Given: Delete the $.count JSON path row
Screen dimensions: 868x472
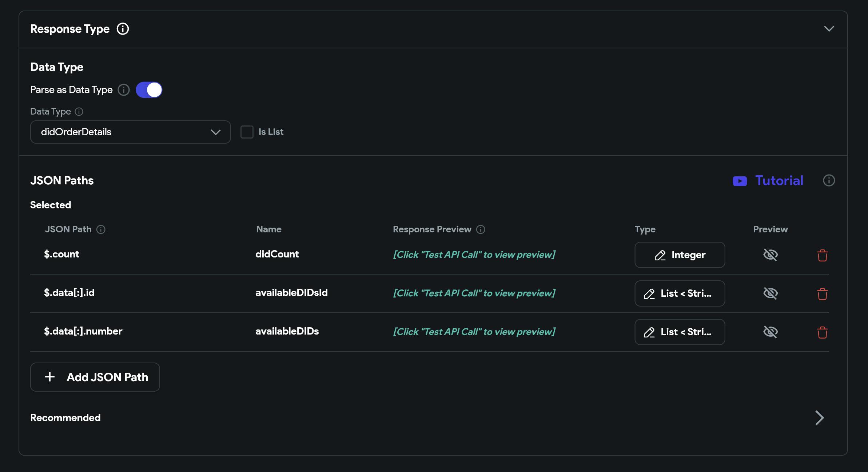Looking at the screenshot, I should (822, 255).
